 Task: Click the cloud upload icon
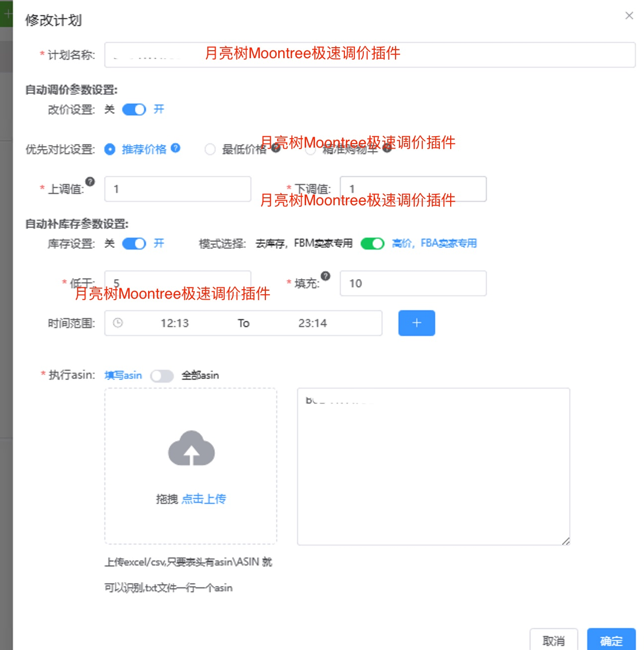pyautogui.click(x=191, y=448)
